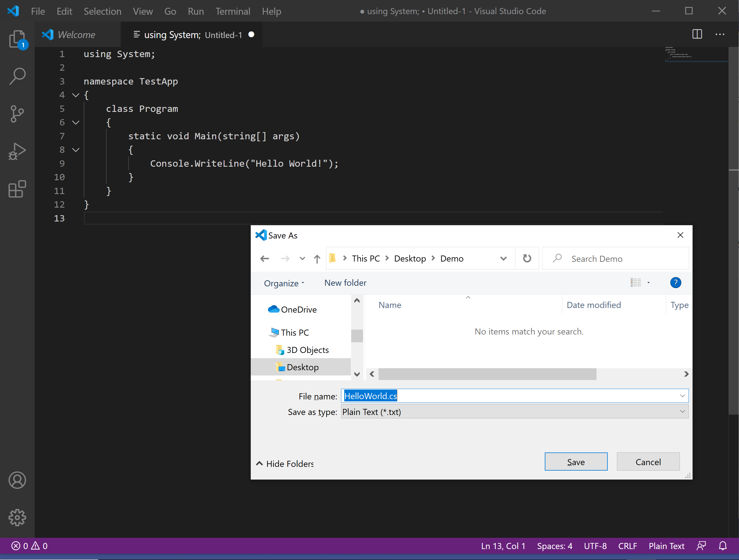This screenshot has height=560, width=739.
Task: Open the Search view icon
Action: (17, 76)
